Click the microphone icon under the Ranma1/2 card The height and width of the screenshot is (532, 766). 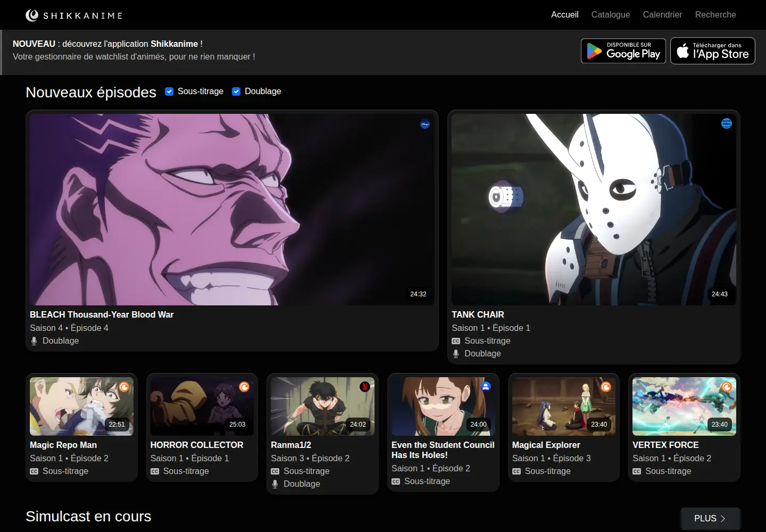[275, 484]
